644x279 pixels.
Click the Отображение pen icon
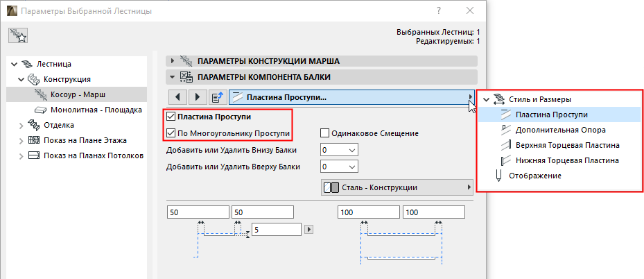[499, 176]
